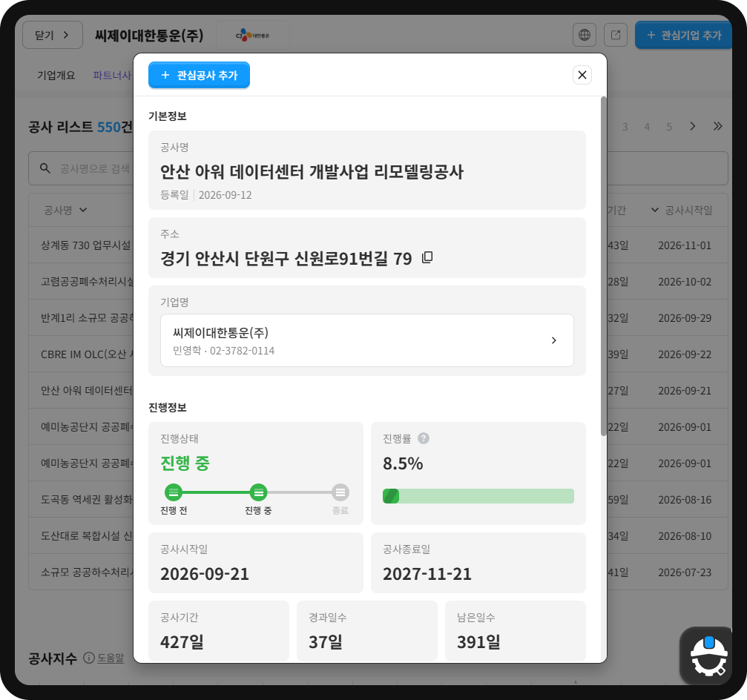Go to page 5 of the list
Screen dimensions: 747x700
pyautogui.click(x=669, y=127)
